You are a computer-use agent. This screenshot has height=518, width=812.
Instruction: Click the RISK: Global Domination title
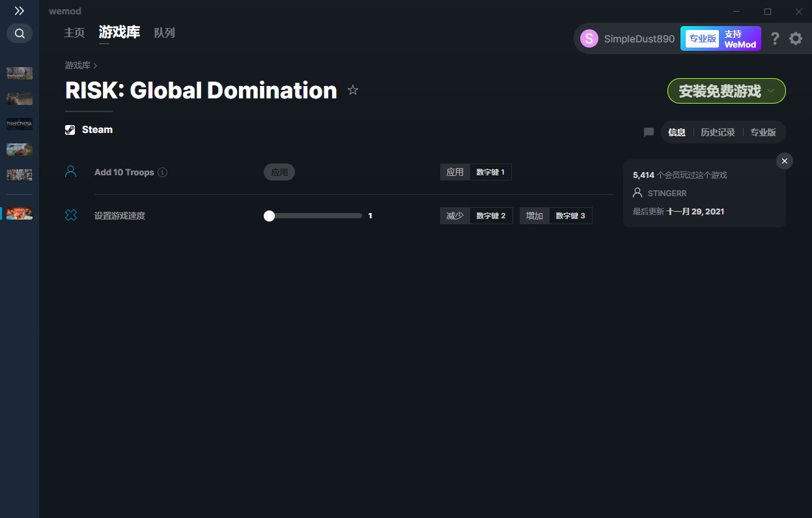(201, 91)
